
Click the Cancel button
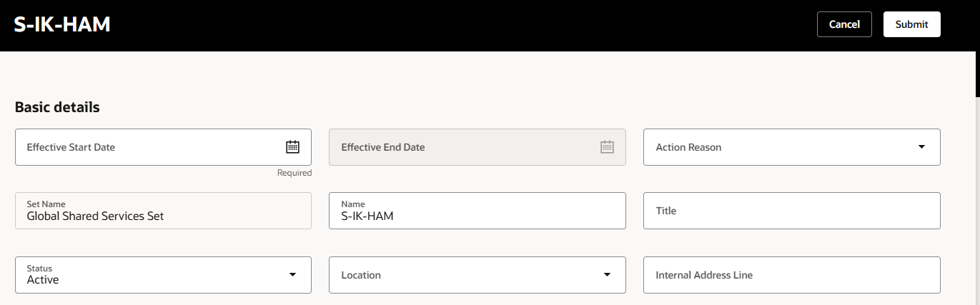(844, 24)
